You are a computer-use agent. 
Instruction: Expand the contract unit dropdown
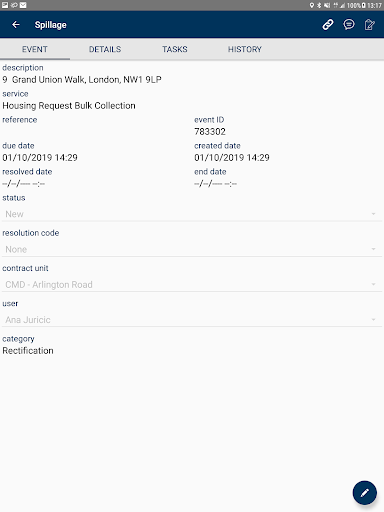point(192,285)
